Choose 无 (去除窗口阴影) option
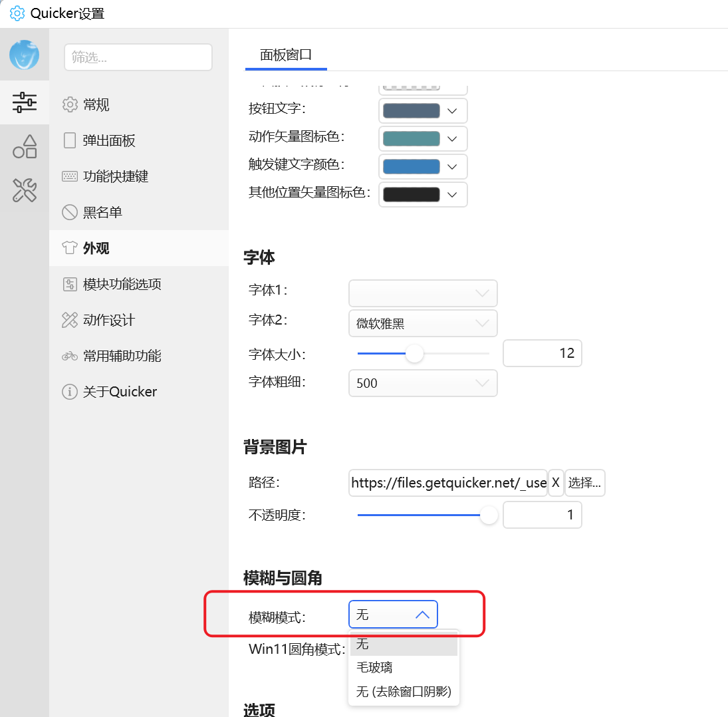The height and width of the screenshot is (717, 728). point(404,692)
